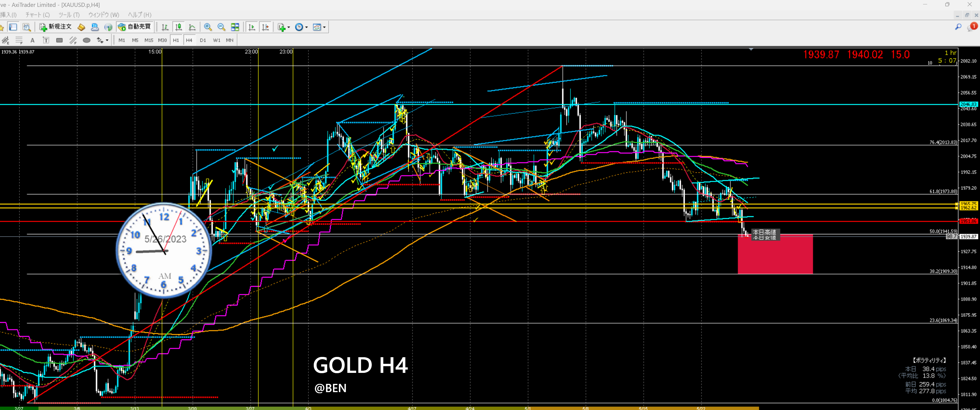
Task: Switch chart to line chart style
Action: 192,27
